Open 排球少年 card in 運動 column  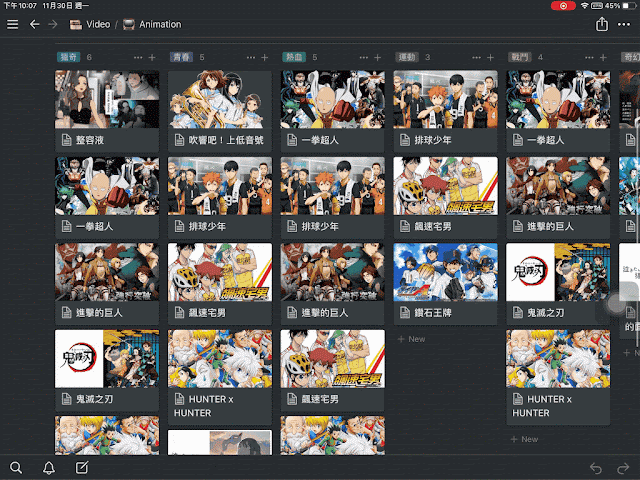[445, 111]
